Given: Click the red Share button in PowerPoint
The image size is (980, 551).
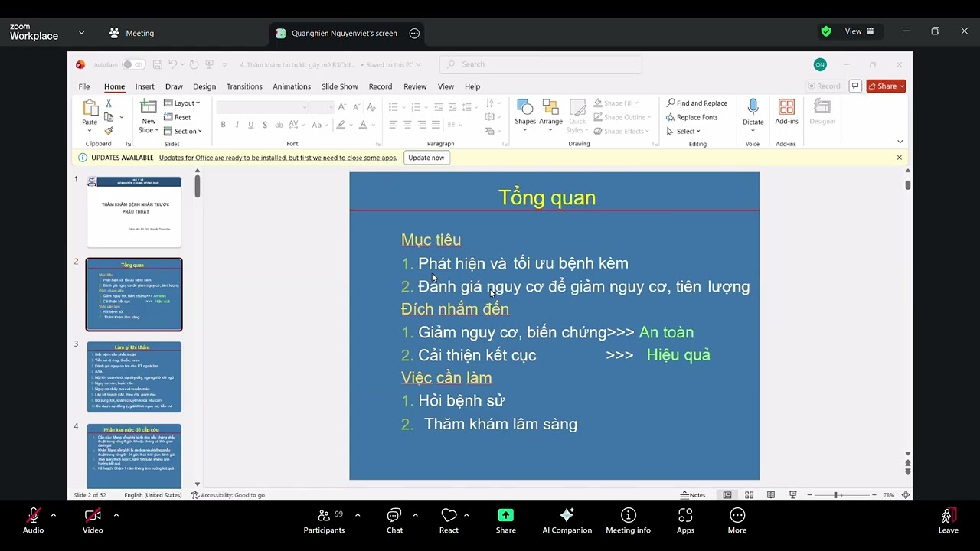Looking at the screenshot, I should [x=886, y=86].
